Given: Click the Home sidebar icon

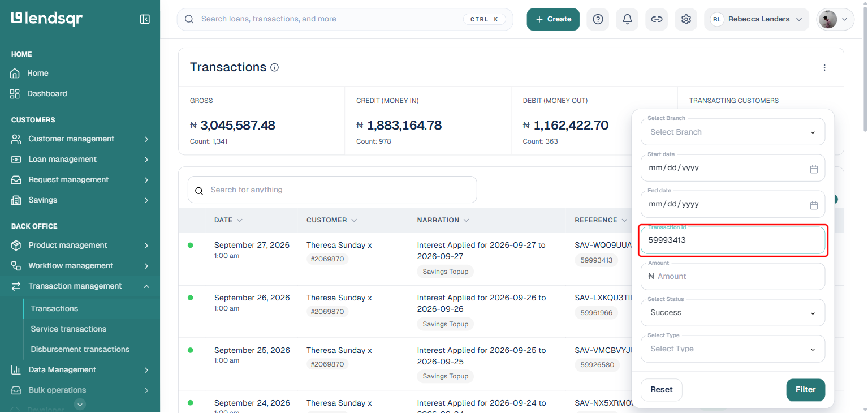Looking at the screenshot, I should pos(15,74).
